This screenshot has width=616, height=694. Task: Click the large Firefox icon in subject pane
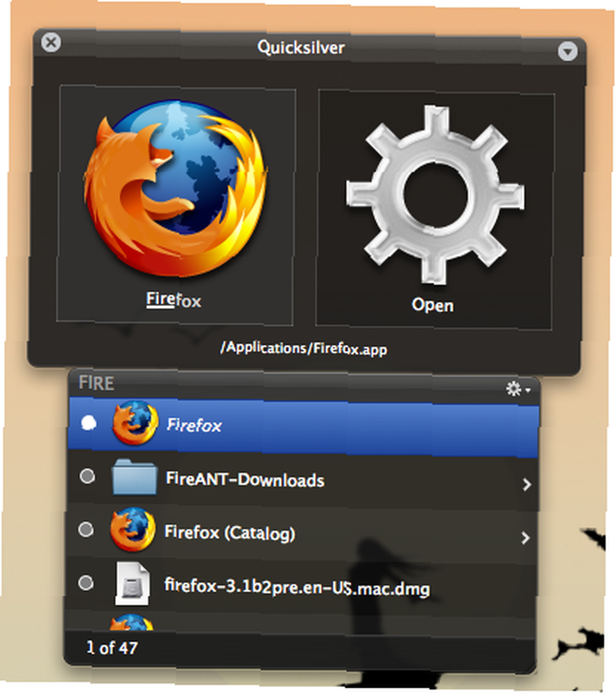(x=176, y=188)
